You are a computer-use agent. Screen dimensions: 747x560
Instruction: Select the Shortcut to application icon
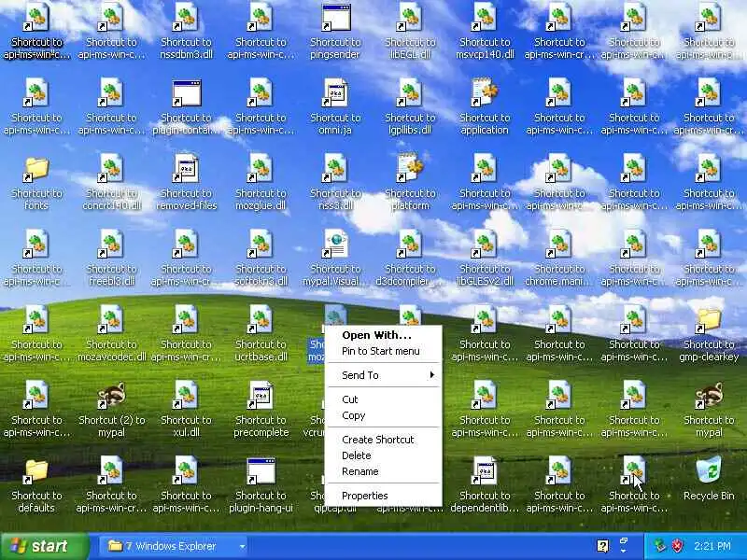485,107
